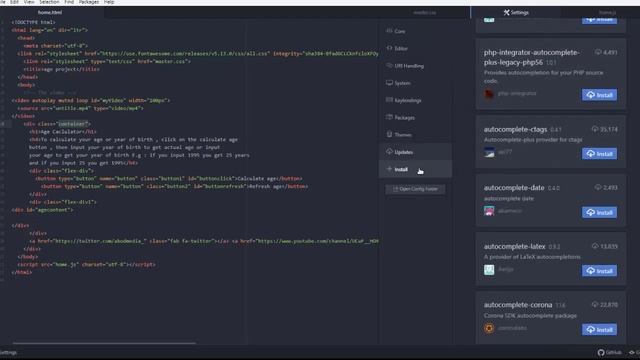640x360 pixels.
Task: Open the Selection menu
Action: [49, 2]
